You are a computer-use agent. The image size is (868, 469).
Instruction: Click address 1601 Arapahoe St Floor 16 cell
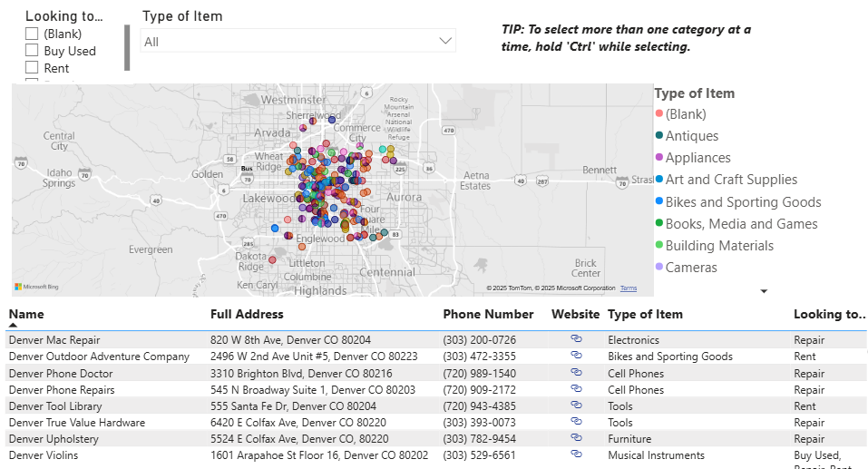click(x=319, y=455)
